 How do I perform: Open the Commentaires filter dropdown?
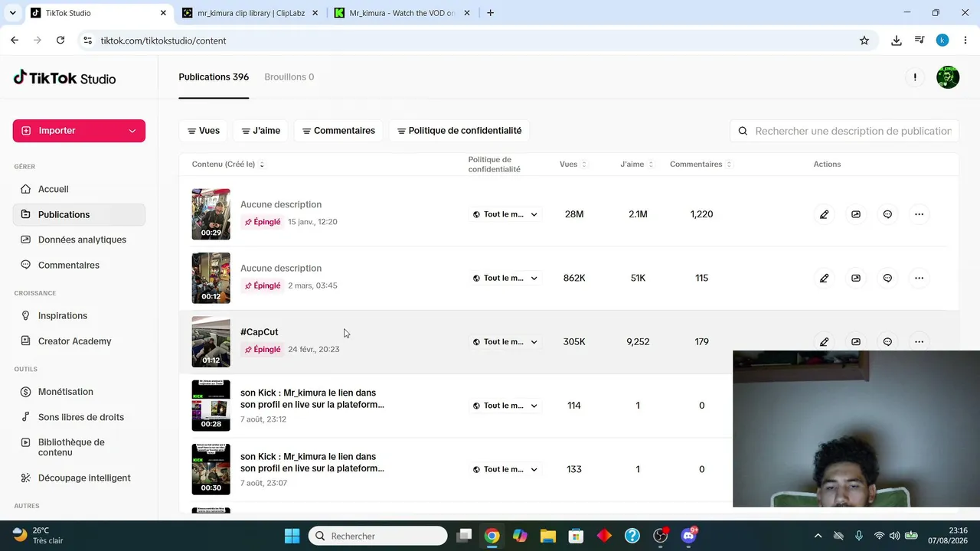pos(338,131)
